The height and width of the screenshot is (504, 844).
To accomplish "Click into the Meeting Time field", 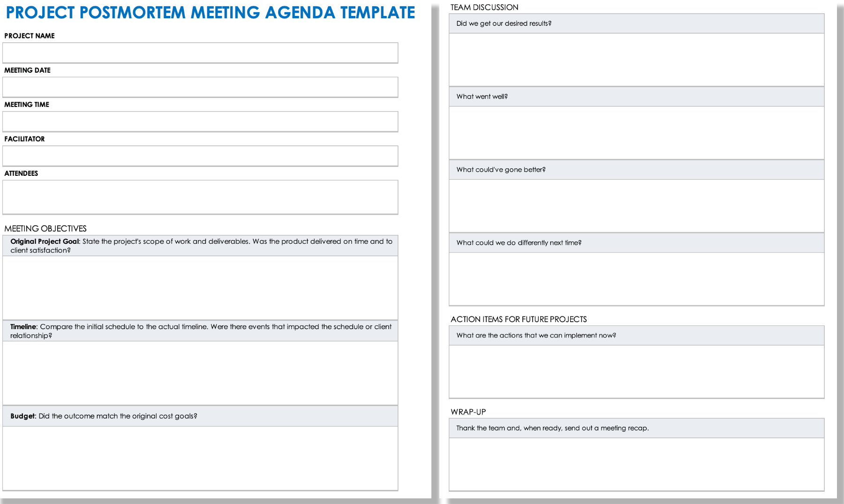I will [x=200, y=121].
